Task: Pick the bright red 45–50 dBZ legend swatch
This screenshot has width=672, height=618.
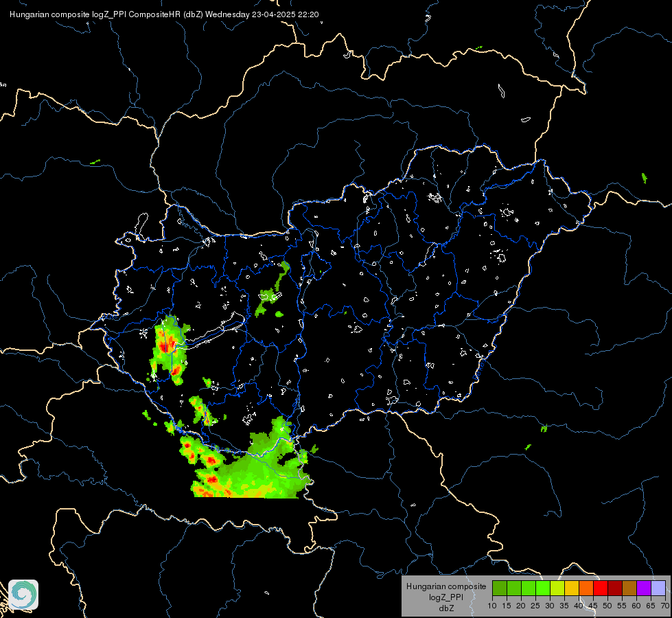Action: tap(601, 588)
